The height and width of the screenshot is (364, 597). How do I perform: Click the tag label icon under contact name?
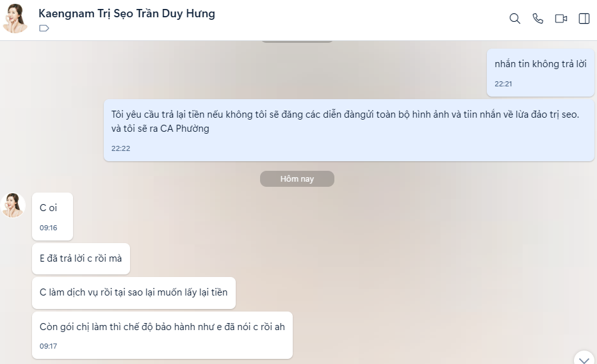coord(44,28)
